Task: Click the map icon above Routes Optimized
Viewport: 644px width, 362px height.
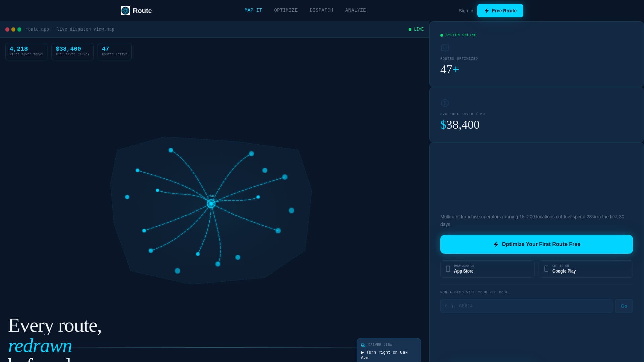Action: coord(445,48)
